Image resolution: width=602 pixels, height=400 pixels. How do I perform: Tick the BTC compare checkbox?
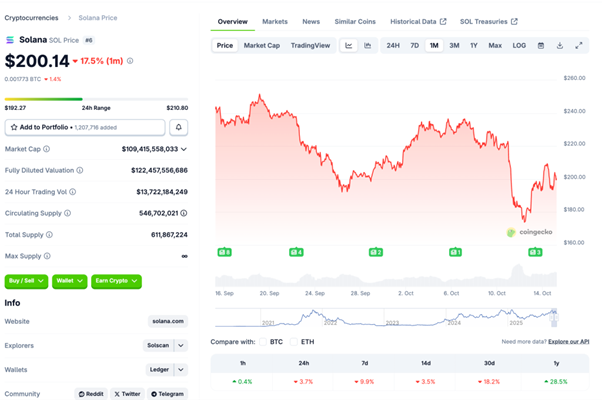point(264,341)
